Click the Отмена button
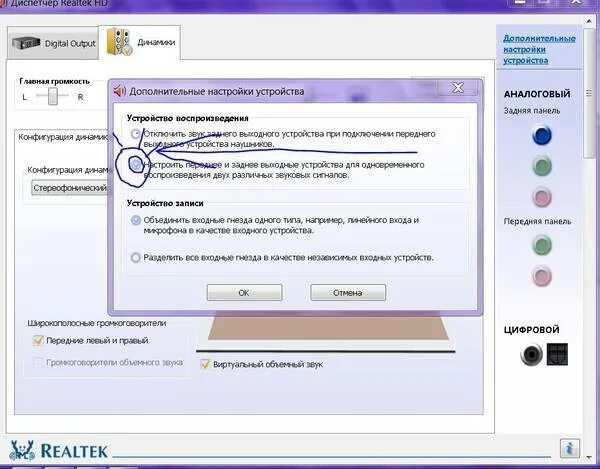 click(x=348, y=293)
